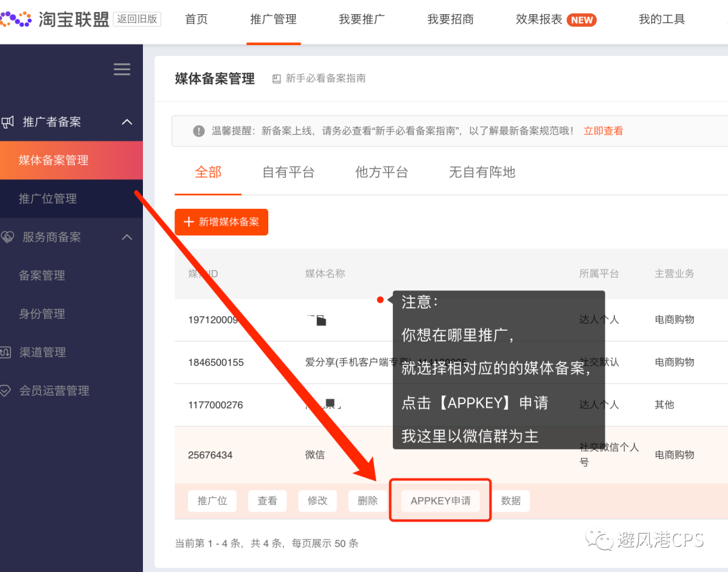Switch to the 自有平台 tab
The image size is (728, 572).
(289, 172)
